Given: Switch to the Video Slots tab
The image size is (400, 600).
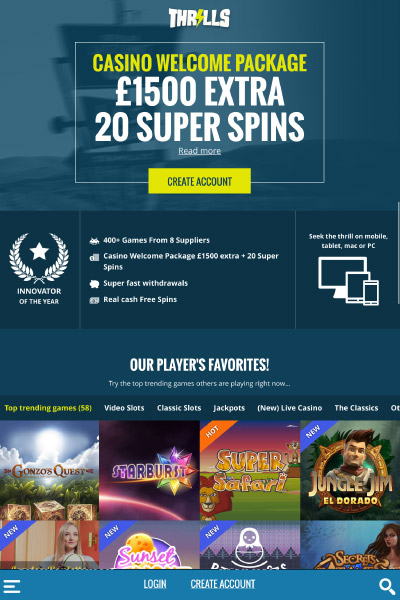Looking at the screenshot, I should (124, 408).
